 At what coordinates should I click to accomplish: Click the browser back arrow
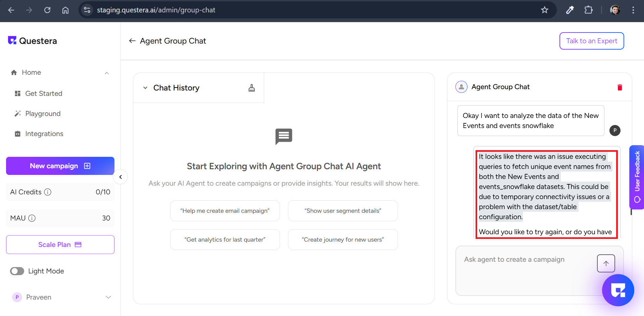[11, 10]
